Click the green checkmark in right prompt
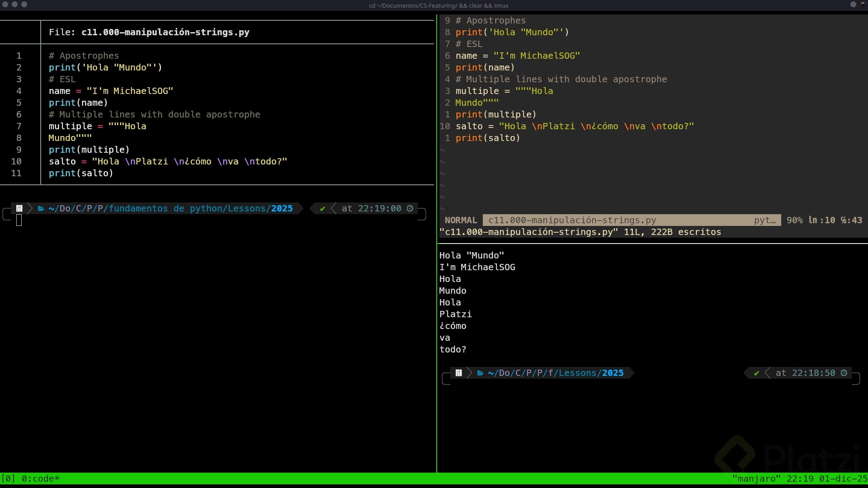 (x=756, y=373)
